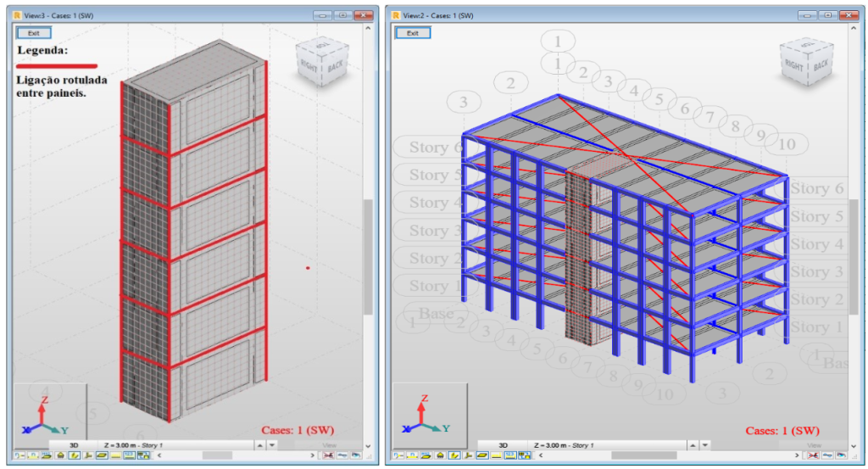868x469 pixels.
Task: Click XYZ axis triad in View:3
Action: [44, 416]
